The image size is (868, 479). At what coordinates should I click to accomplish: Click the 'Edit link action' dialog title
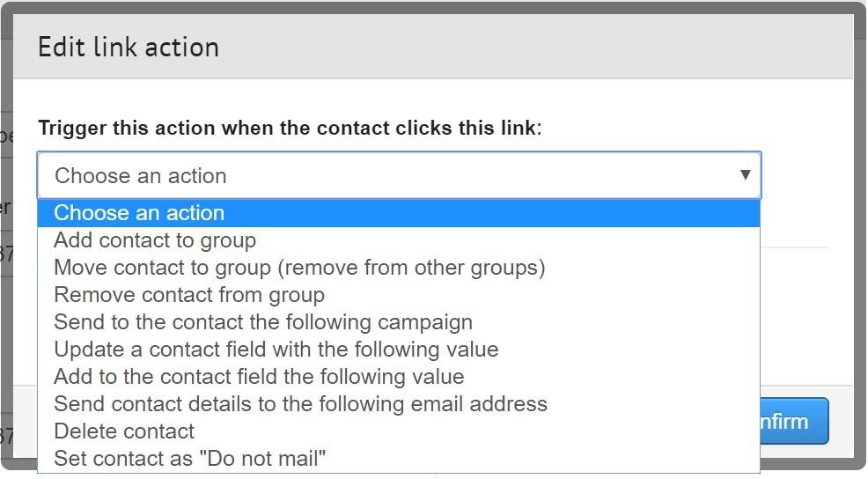point(129,47)
